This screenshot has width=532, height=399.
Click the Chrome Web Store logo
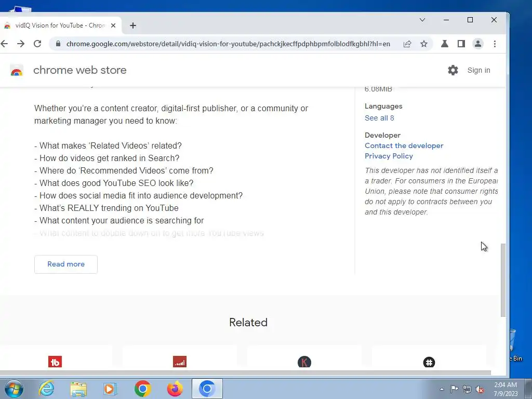[x=16, y=70]
